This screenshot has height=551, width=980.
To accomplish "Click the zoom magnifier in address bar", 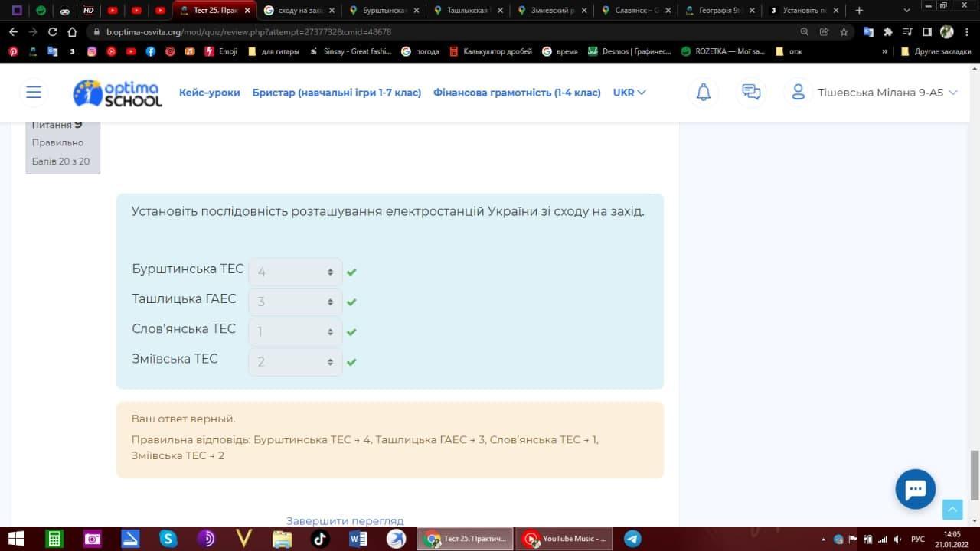I will pyautogui.click(x=804, y=32).
